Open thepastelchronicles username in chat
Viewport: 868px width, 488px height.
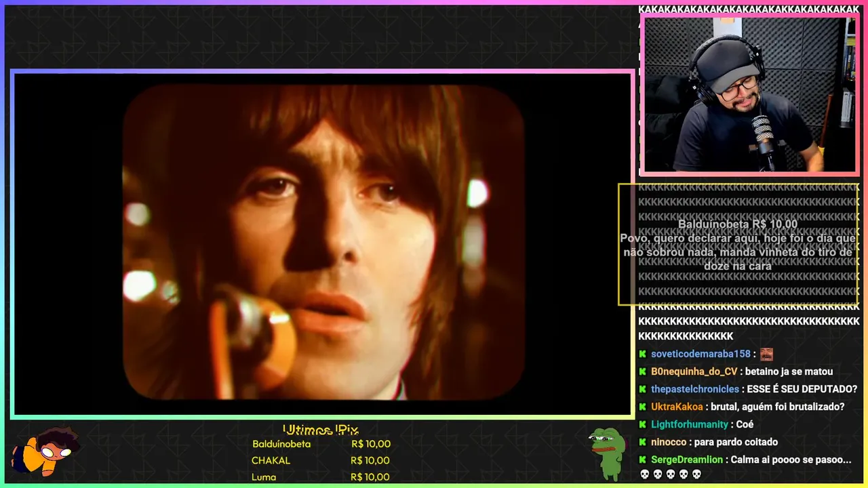tap(695, 389)
